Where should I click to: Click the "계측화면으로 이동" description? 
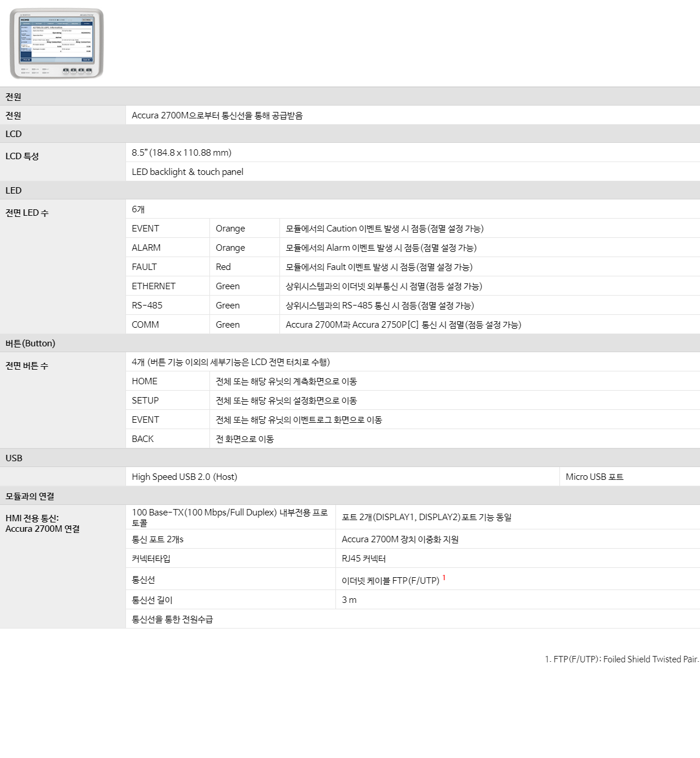286,381
